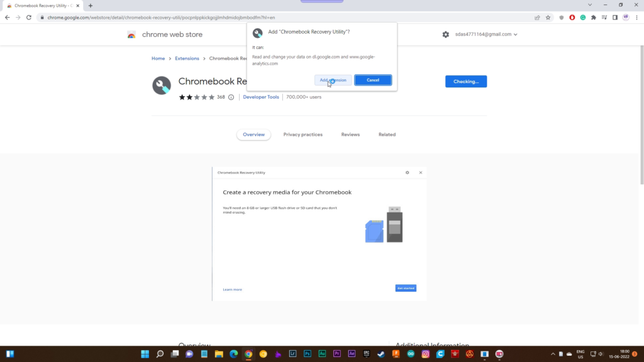The width and height of the screenshot is (644, 362).
Task: Click the rating info icon next to 368
Action: (x=231, y=97)
